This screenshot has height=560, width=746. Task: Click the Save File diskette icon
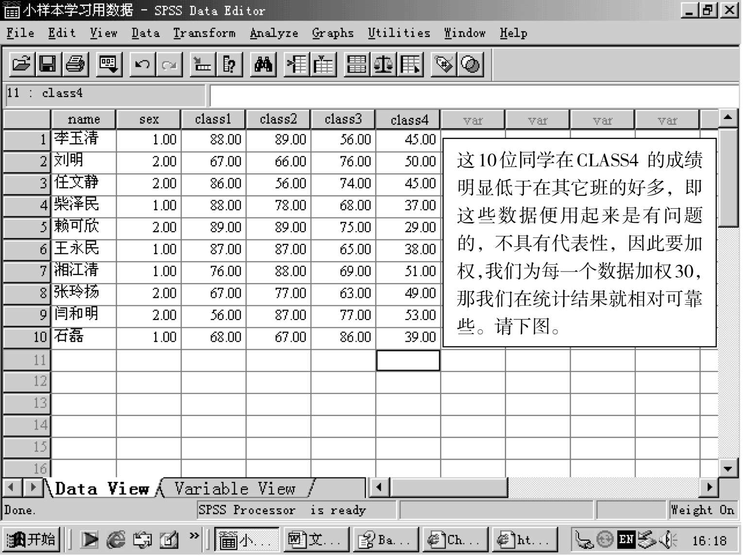(48, 65)
